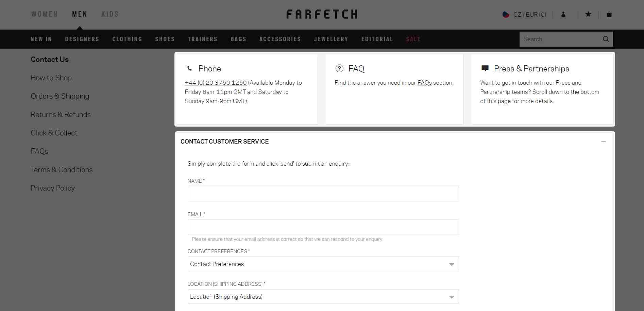This screenshot has width=644, height=311.
Task: Open the Contact Preferences dropdown
Action: (323, 264)
